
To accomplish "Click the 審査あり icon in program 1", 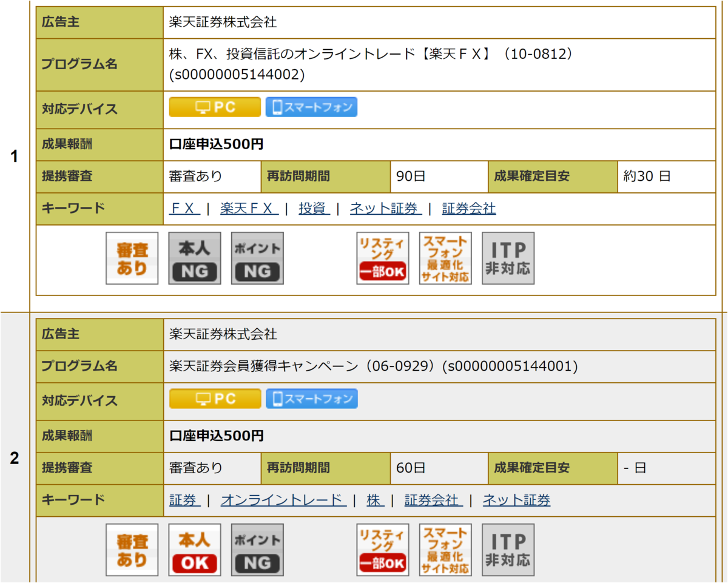I will [132, 258].
